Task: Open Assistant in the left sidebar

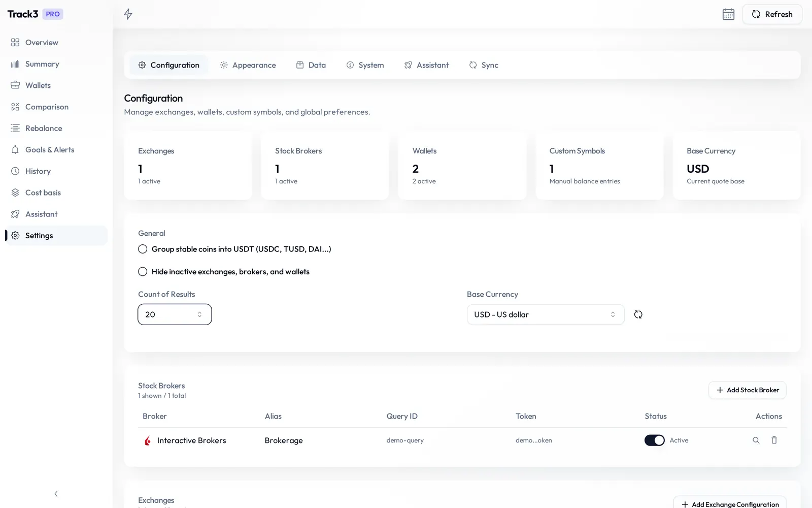Action: [56, 214]
